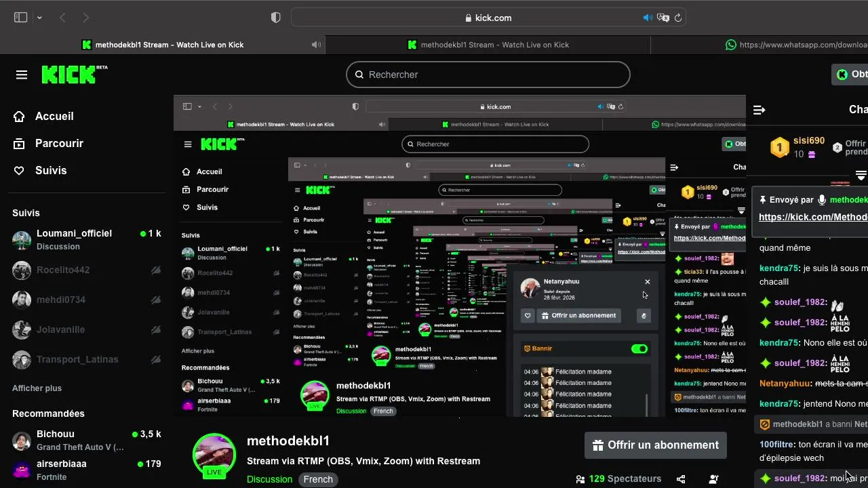Close the Netanyahuu popup in streamed video
This screenshot has height=488, width=868.
647,282
